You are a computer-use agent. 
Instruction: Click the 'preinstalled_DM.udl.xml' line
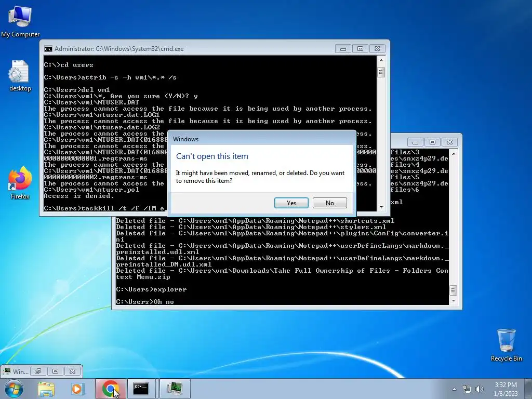(x=164, y=264)
